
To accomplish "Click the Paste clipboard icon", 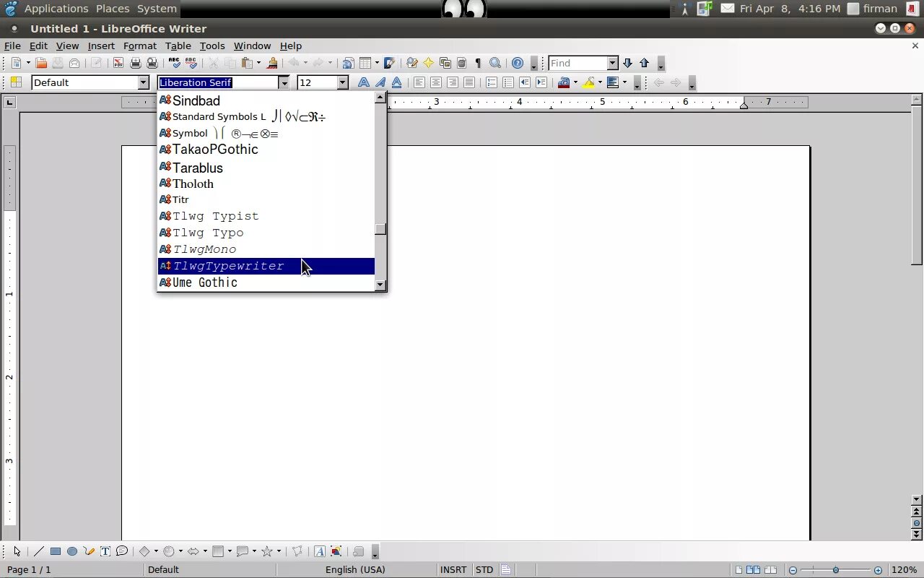I will click(247, 63).
